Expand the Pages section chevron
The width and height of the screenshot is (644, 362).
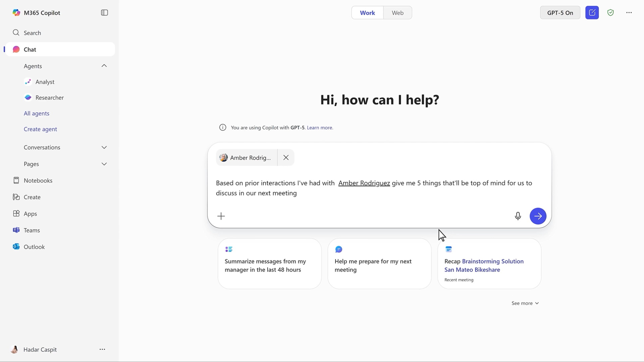point(104,164)
